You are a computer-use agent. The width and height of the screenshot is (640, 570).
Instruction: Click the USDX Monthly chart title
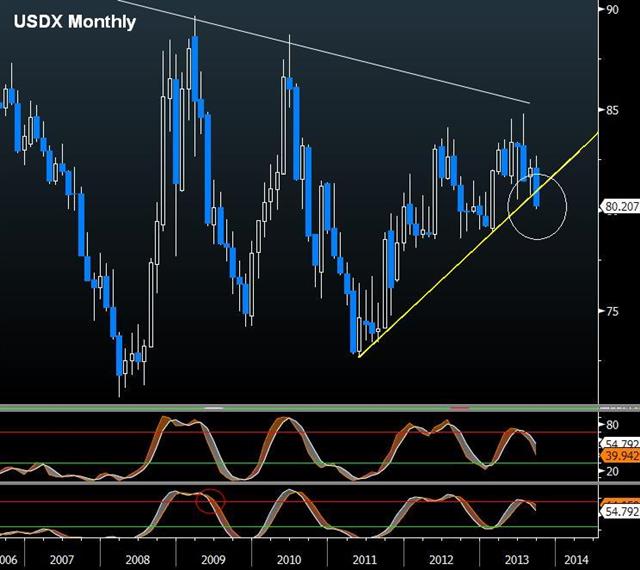click(75, 22)
